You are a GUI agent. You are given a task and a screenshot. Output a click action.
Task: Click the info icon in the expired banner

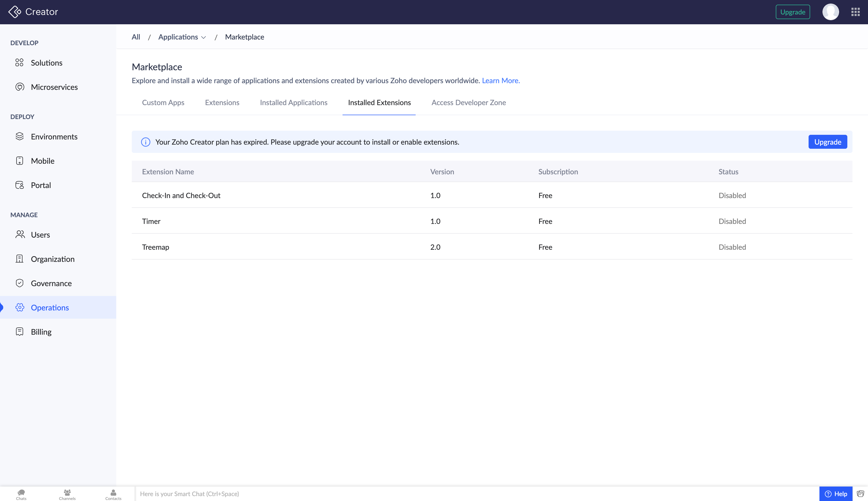146,142
